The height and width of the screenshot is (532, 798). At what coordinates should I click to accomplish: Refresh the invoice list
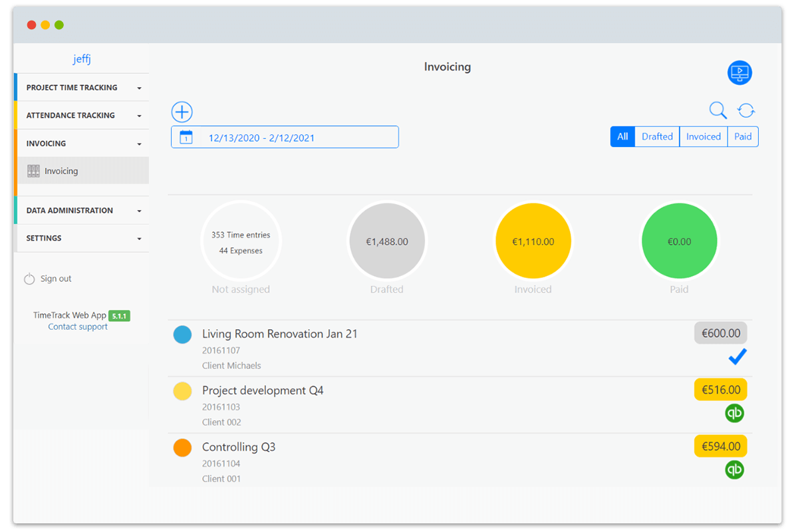click(x=745, y=110)
